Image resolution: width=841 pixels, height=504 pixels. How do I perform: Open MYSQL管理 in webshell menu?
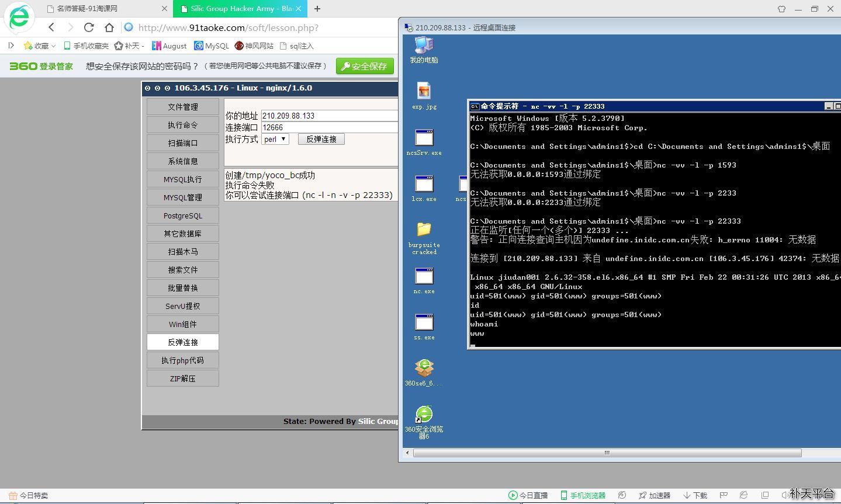click(183, 197)
